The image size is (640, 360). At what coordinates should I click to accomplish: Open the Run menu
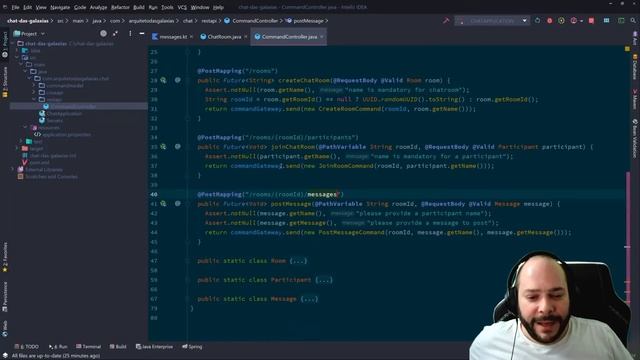[153, 7]
